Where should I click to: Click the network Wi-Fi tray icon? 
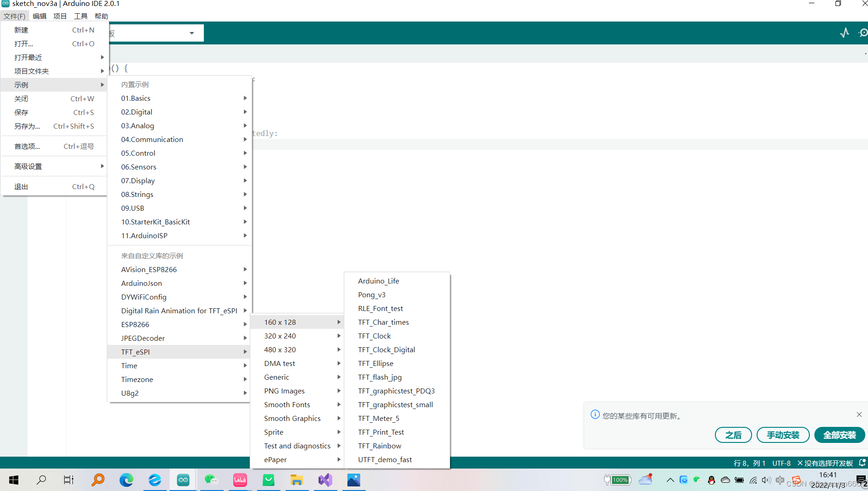(x=753, y=480)
